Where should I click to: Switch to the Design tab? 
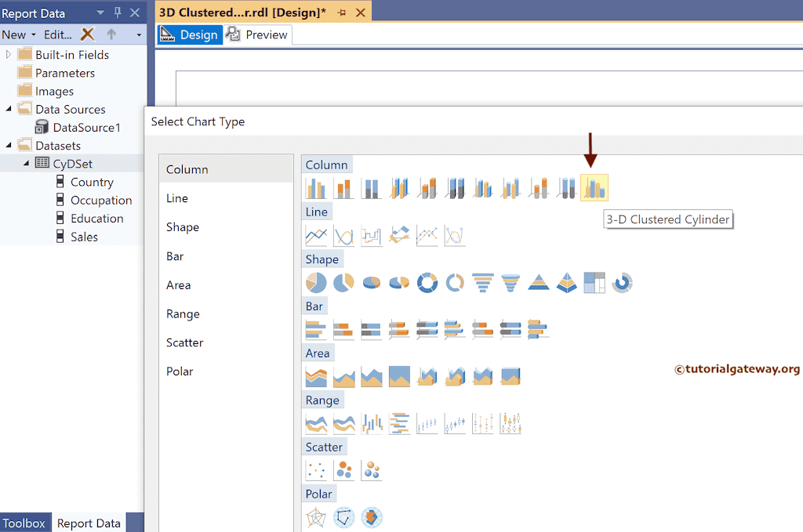[190, 34]
